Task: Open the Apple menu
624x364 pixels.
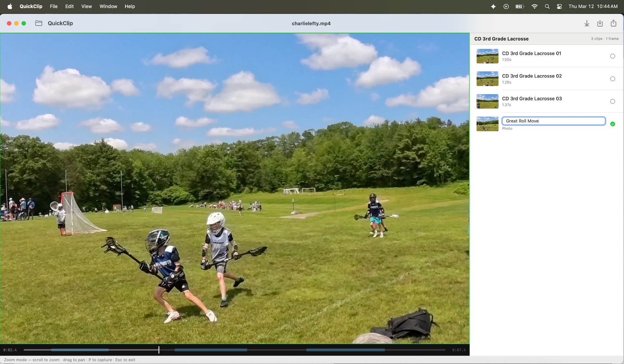Action: point(10,6)
